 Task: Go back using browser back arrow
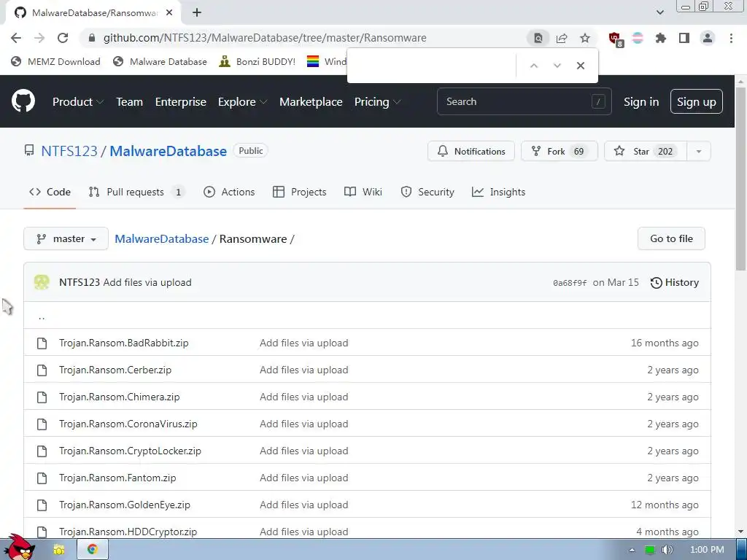16,38
